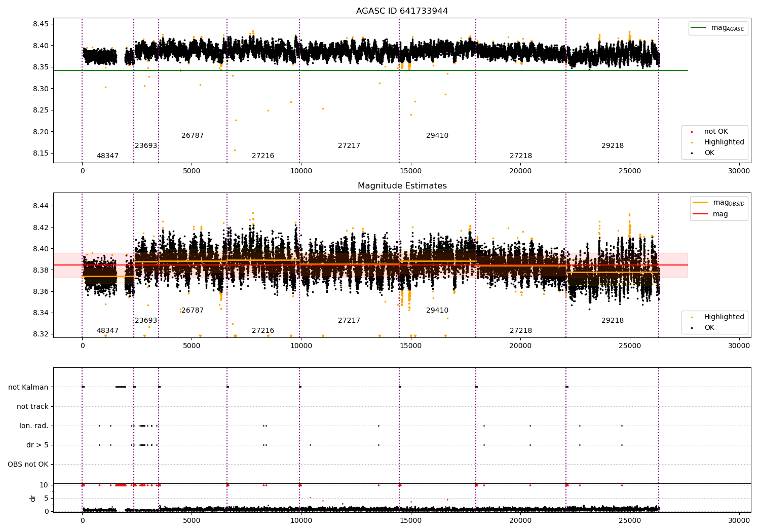
Task: Click the 8.15 y-axis tick in the top plot
Action: pos(40,154)
